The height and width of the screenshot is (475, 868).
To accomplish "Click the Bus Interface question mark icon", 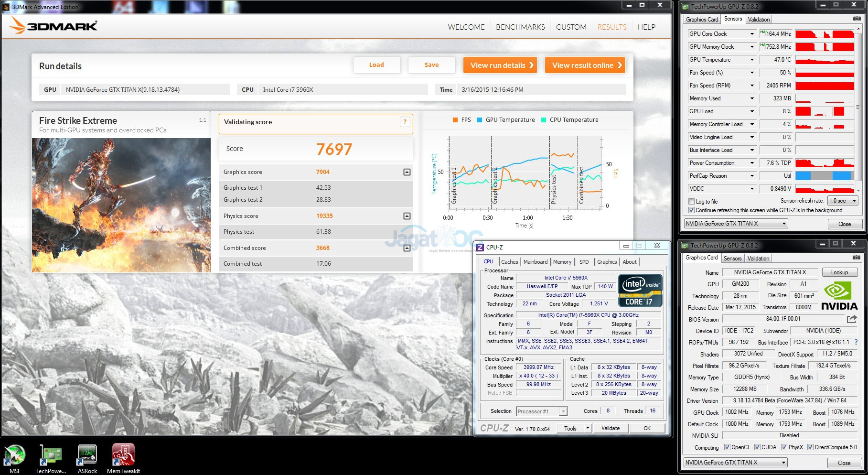I will [x=856, y=342].
